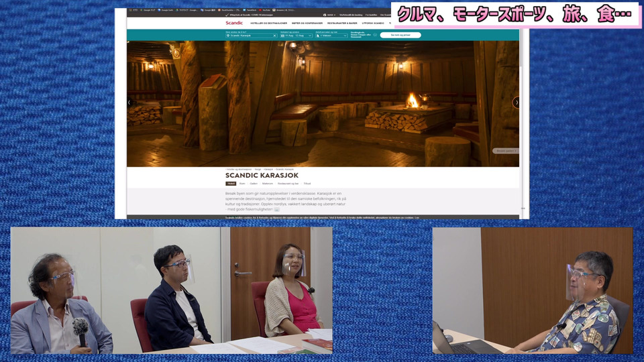
Task: Open 'Møter og konferanser' menu
Action: point(305,23)
